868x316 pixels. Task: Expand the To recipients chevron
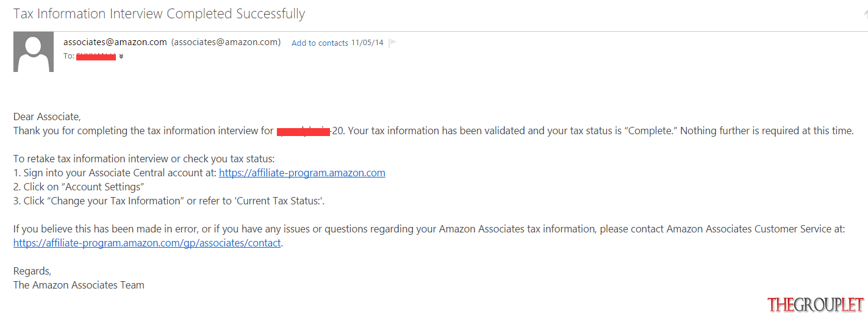point(121,56)
